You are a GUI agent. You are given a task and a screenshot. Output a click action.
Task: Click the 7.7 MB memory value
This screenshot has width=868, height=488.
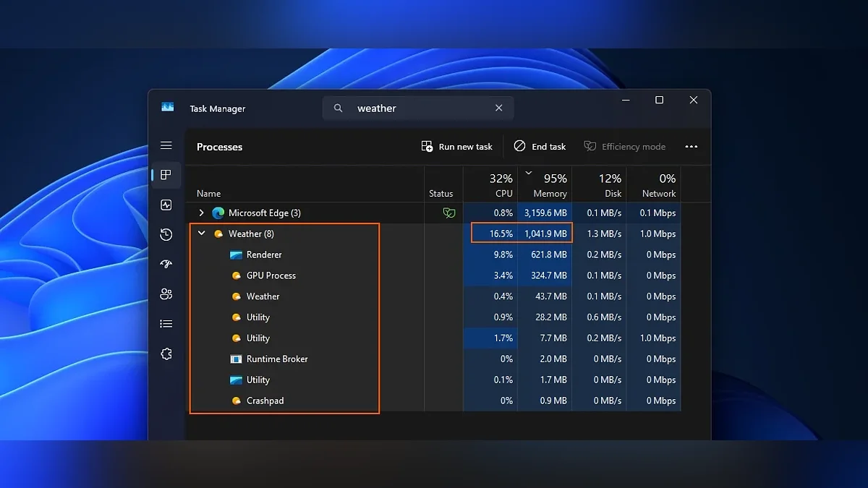click(x=554, y=338)
